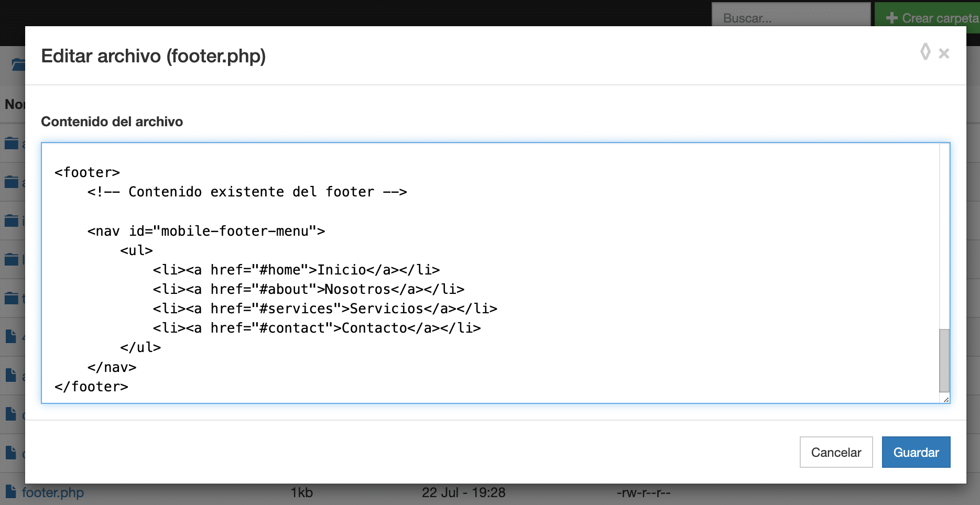This screenshot has height=505, width=980.
Task: Click the nav id mobile-footer-menu line
Action: pyautogui.click(x=206, y=231)
